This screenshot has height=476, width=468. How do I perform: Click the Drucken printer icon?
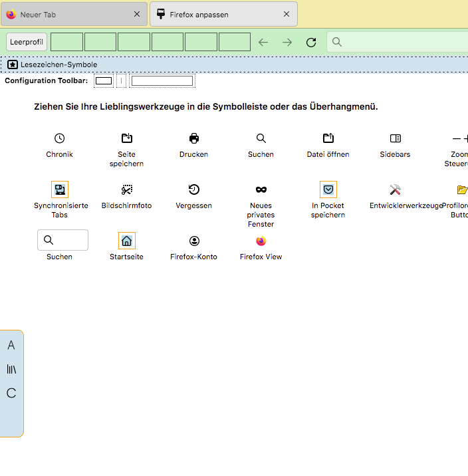(194, 138)
